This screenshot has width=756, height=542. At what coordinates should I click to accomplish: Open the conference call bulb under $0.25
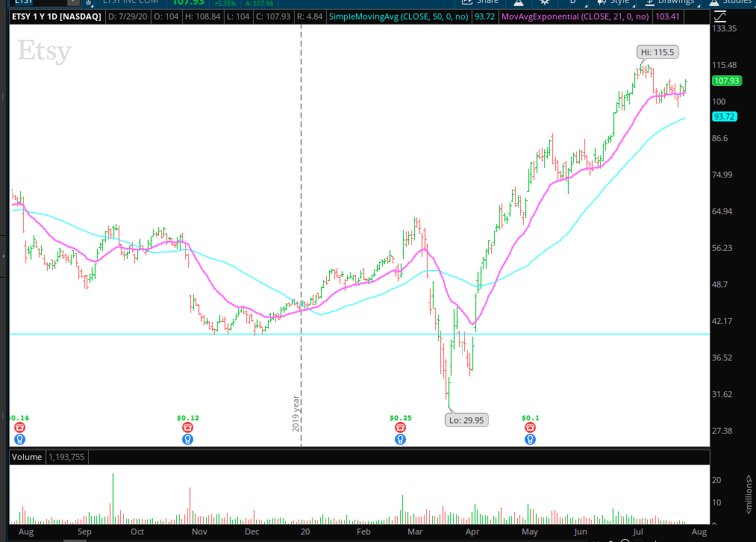(400, 439)
